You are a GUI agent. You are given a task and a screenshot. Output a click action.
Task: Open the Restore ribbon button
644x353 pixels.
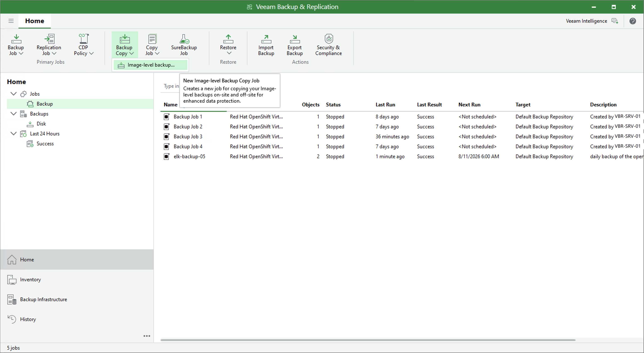[x=228, y=45]
